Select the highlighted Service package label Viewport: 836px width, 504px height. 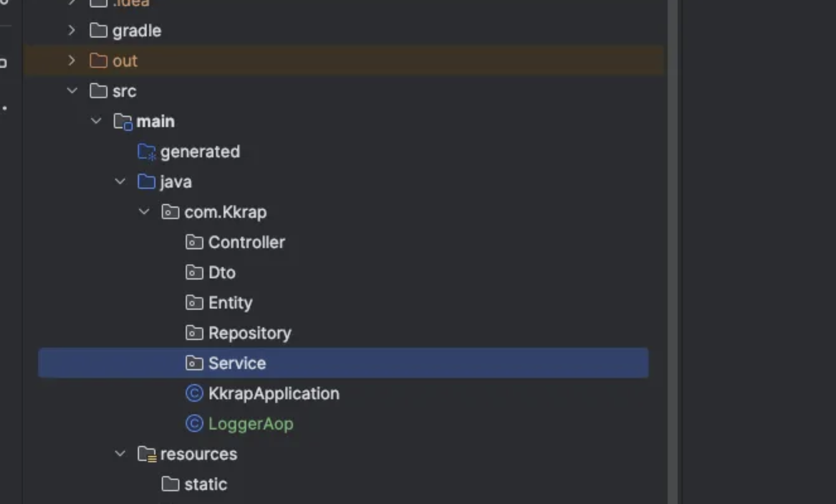[237, 363]
